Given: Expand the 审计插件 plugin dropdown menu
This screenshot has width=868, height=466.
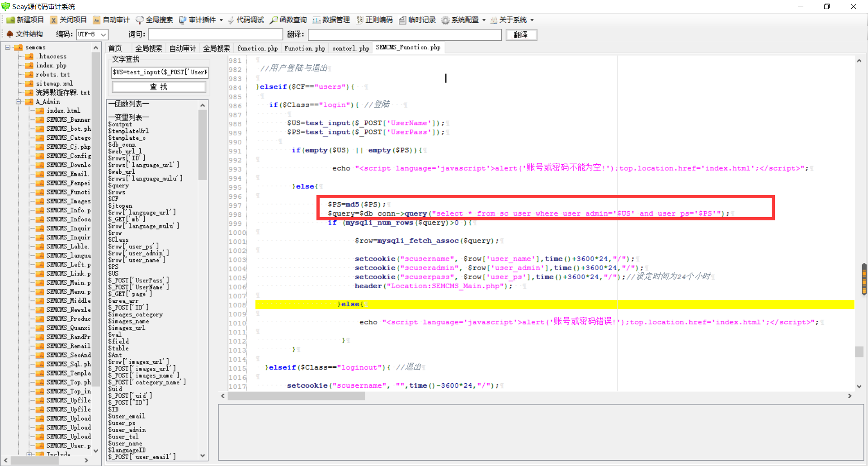Looking at the screenshot, I should coord(221,20).
